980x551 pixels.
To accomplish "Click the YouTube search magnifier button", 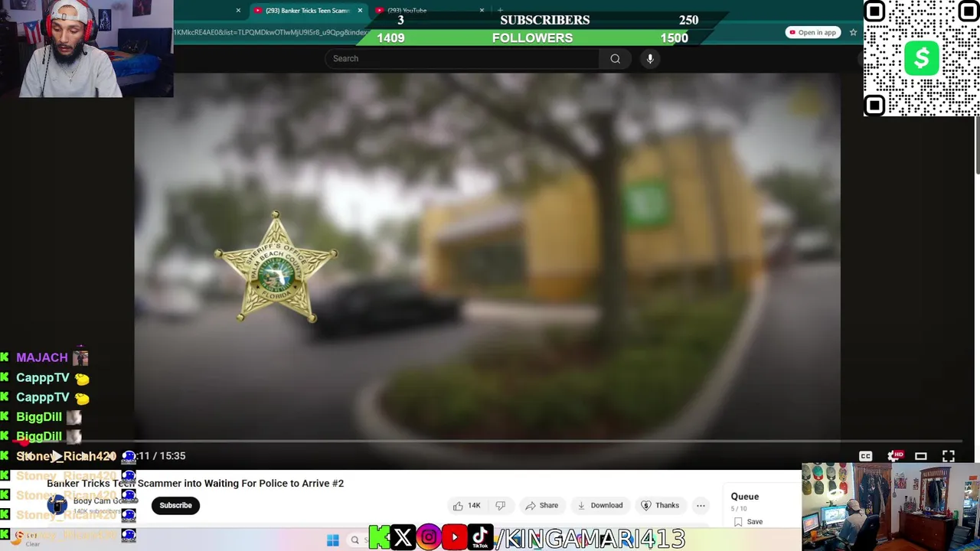I will pyautogui.click(x=615, y=58).
